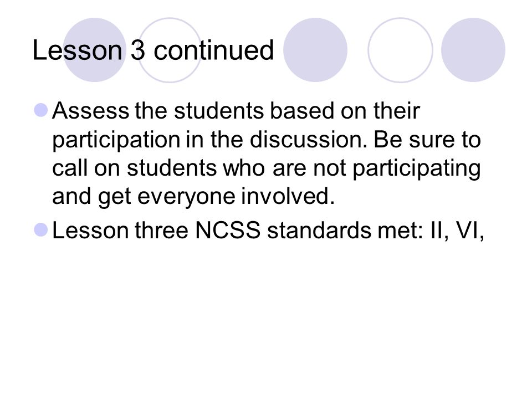Click the middle filled lavender circle
532x399 pixels.
click(315, 50)
